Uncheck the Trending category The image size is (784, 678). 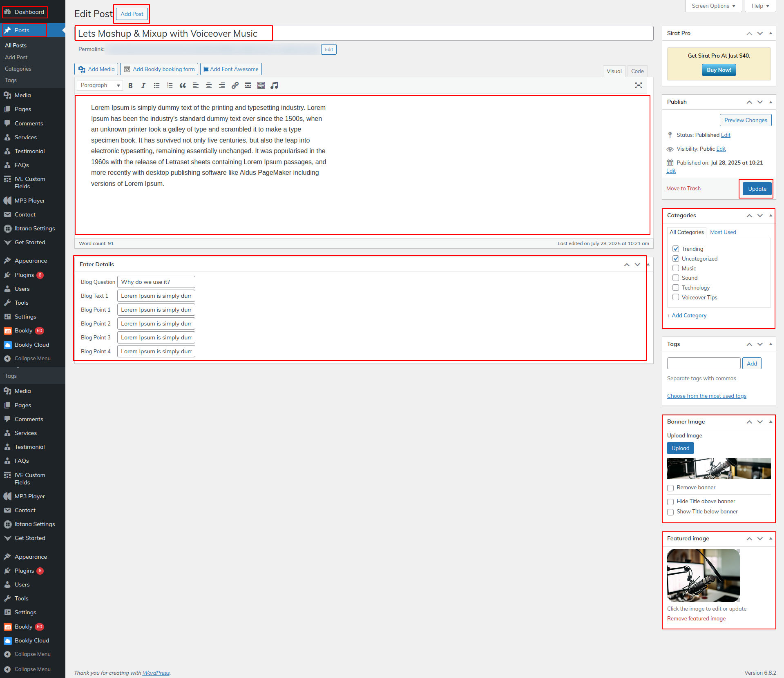coord(676,249)
